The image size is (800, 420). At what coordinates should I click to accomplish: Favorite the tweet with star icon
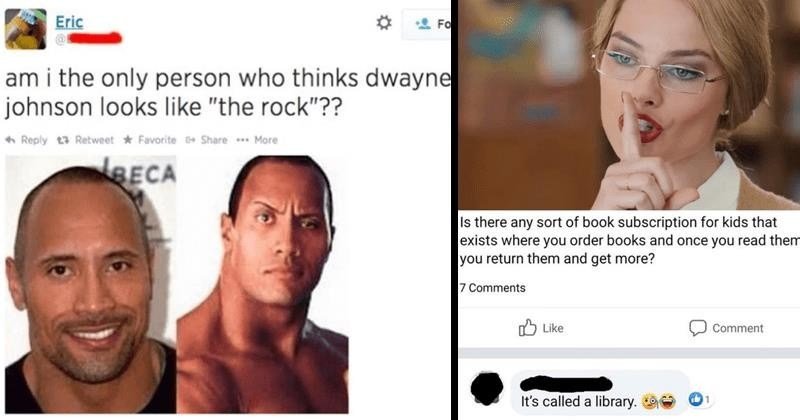[150, 140]
